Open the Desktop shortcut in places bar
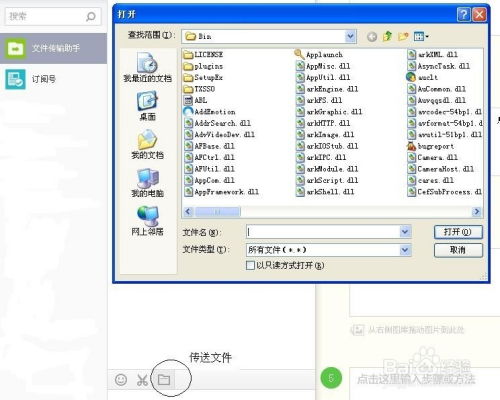The height and width of the screenshot is (400, 500). (x=147, y=106)
